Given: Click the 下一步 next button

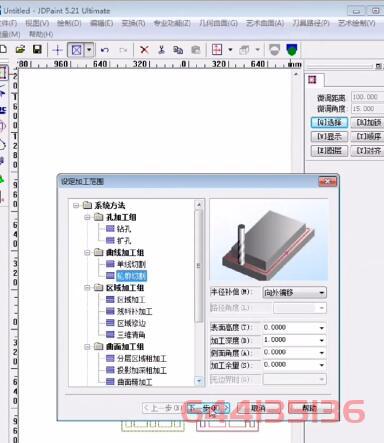Looking at the screenshot, I should click(x=209, y=408).
